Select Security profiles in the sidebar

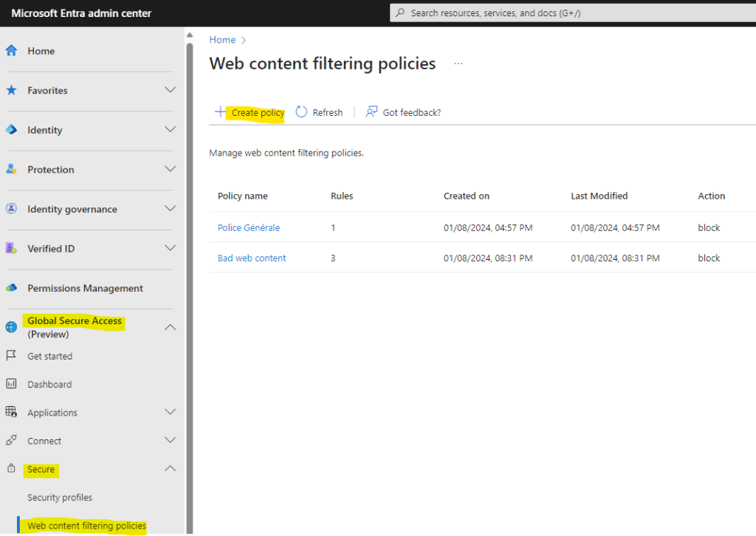pos(60,498)
